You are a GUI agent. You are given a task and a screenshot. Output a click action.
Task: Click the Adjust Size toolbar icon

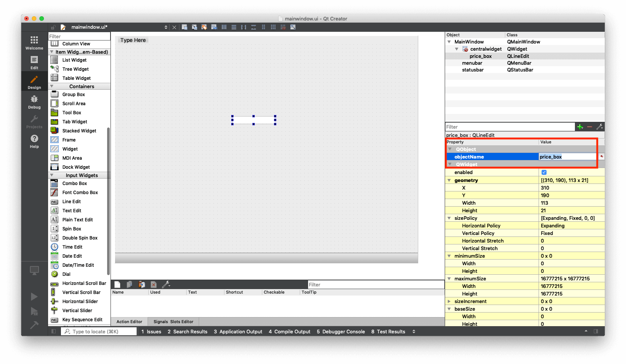tap(293, 27)
